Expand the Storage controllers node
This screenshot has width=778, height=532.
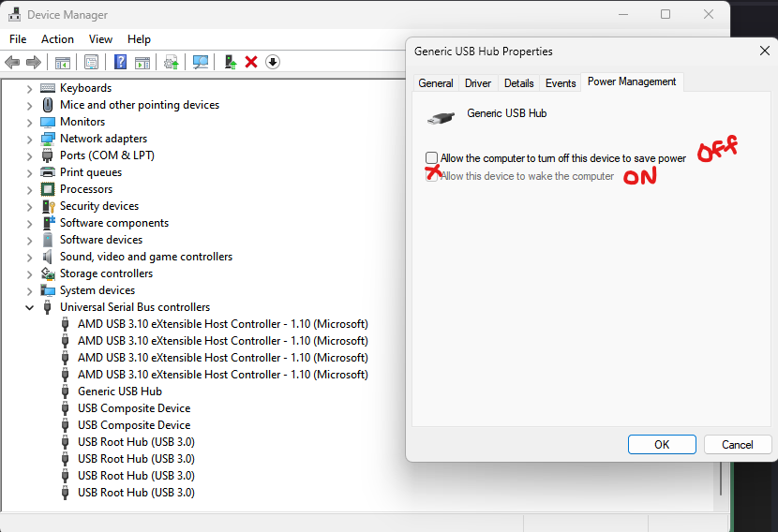click(29, 274)
